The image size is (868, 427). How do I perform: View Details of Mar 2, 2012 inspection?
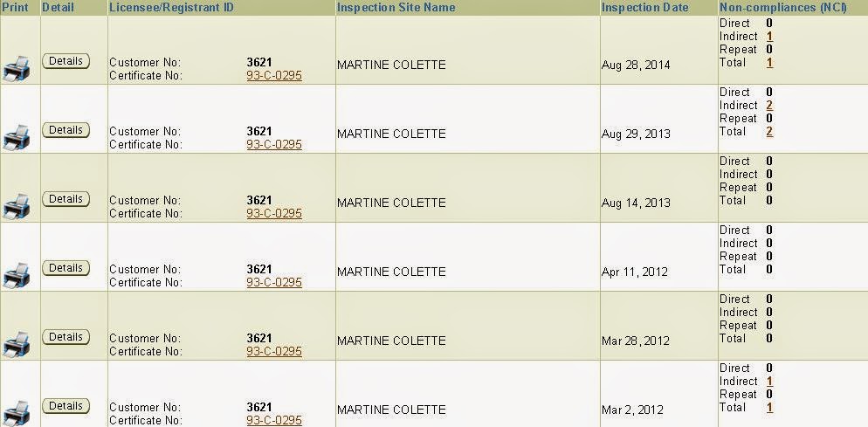coord(65,406)
